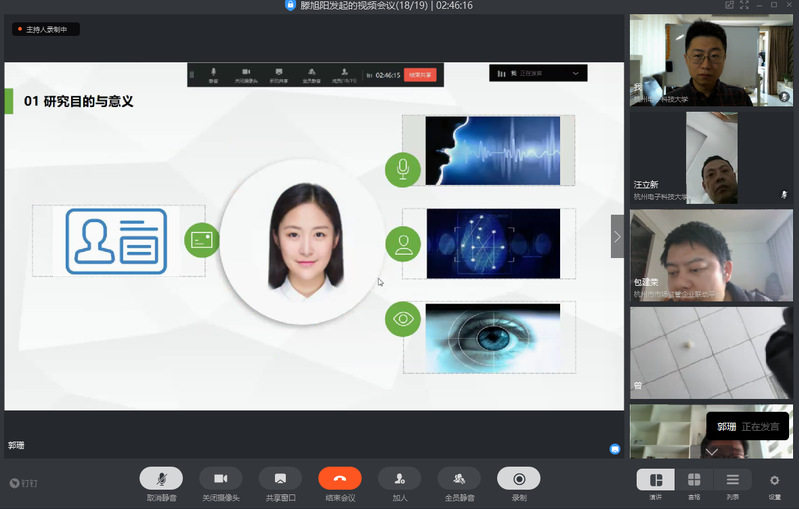Click the blue chat bubble icon
The width and height of the screenshot is (799, 509).
coord(615,449)
